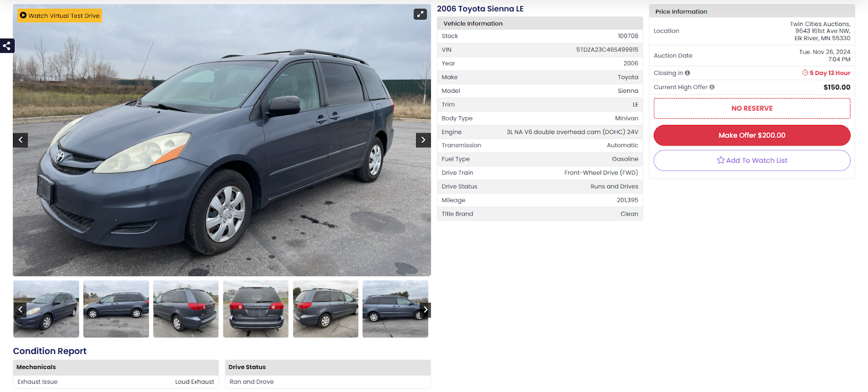Viewport: 868px width, 392px height.
Task: Expand main photo to fullscreen
Action: pos(420,14)
